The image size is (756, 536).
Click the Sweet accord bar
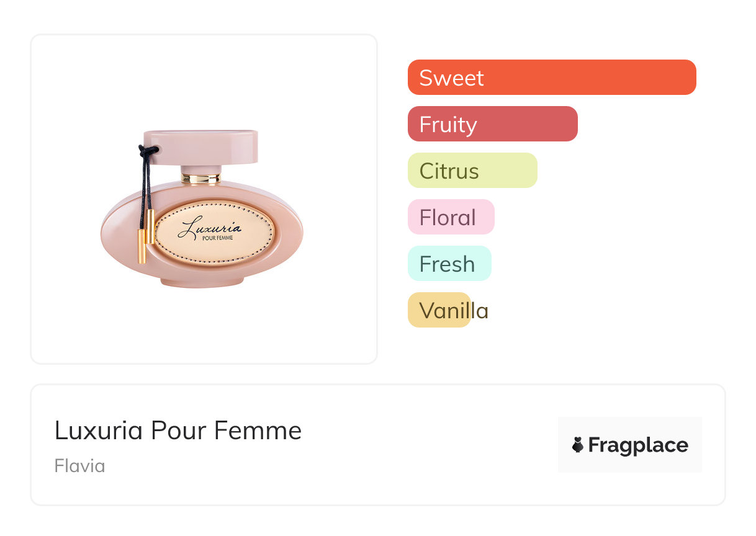(551, 78)
